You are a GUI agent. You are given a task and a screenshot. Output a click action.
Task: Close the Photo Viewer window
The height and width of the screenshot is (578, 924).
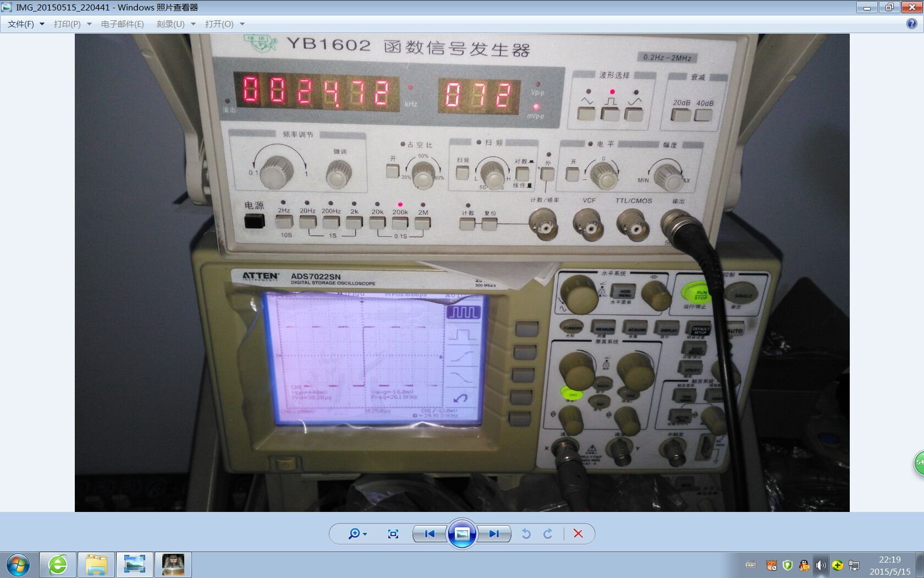point(911,7)
